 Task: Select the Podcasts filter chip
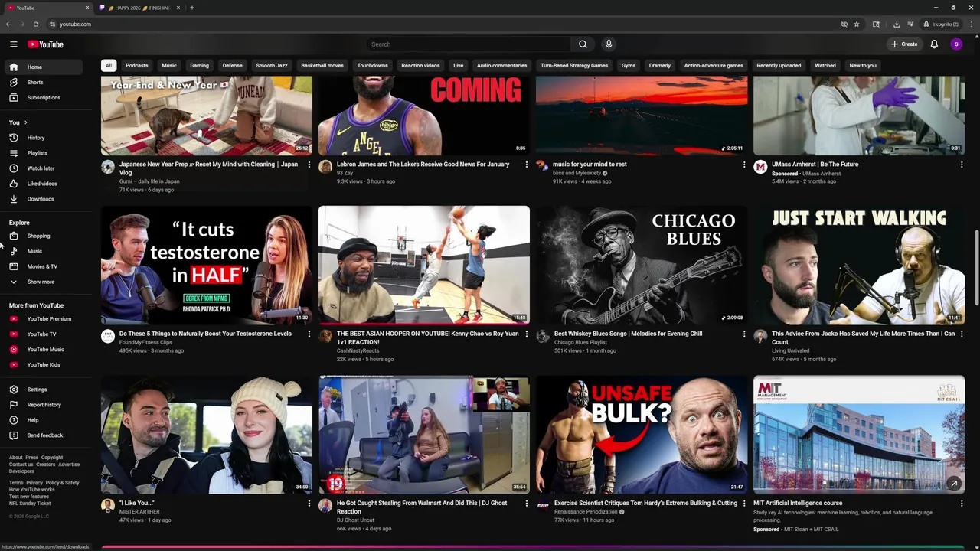137,66
